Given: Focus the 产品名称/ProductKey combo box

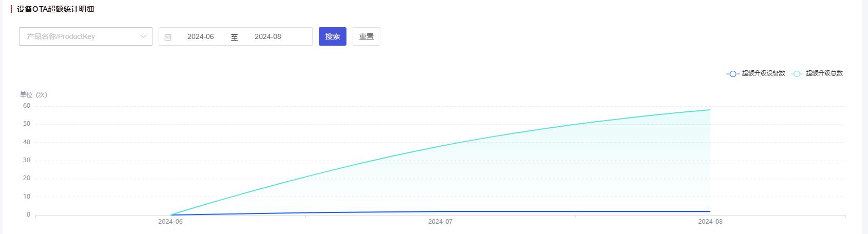Looking at the screenshot, I should coord(86,36).
